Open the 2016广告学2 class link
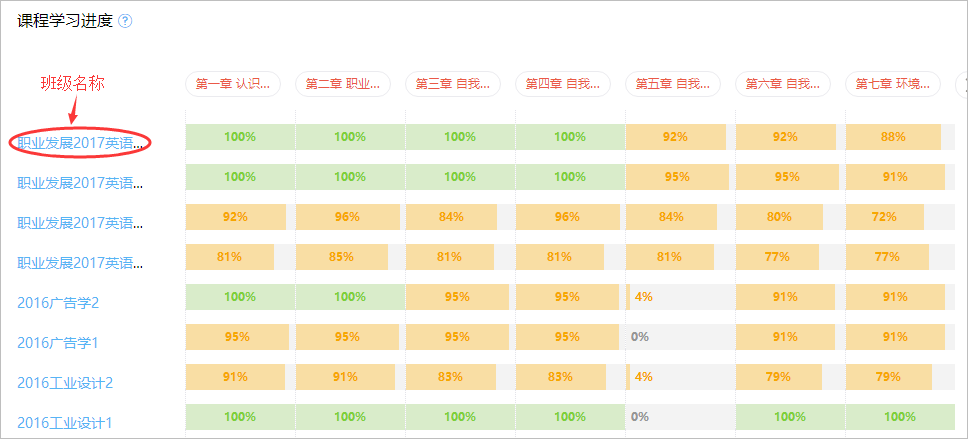This screenshot has height=439, width=968. [x=58, y=301]
